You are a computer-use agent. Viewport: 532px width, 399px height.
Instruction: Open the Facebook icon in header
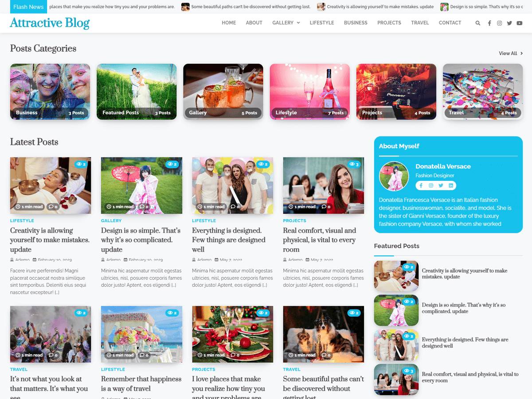point(489,23)
